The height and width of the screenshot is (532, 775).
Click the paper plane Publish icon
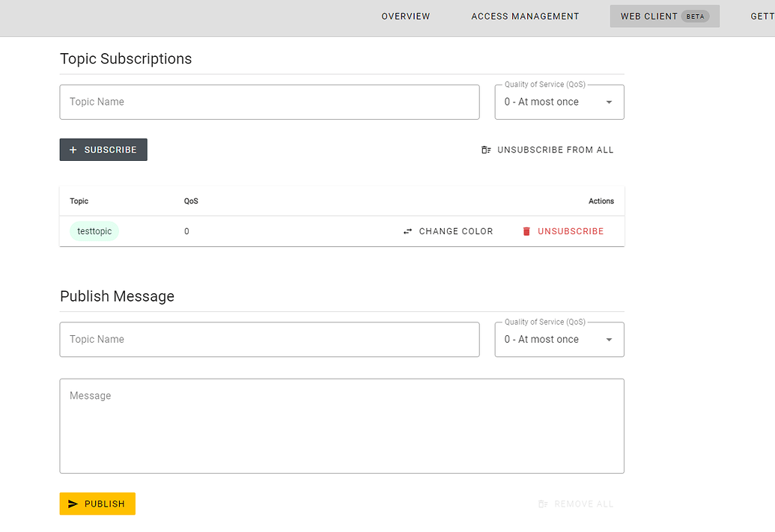click(73, 504)
